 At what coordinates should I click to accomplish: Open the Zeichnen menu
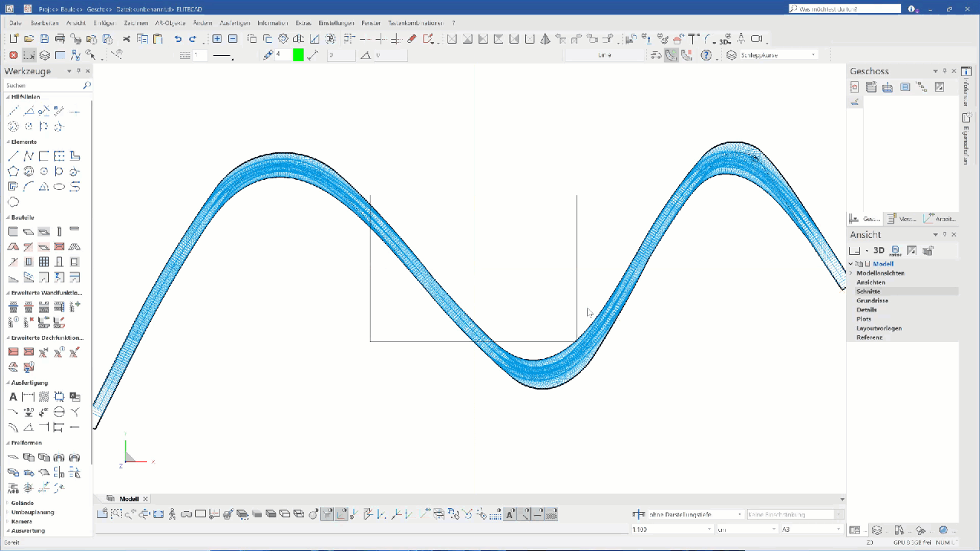click(136, 23)
